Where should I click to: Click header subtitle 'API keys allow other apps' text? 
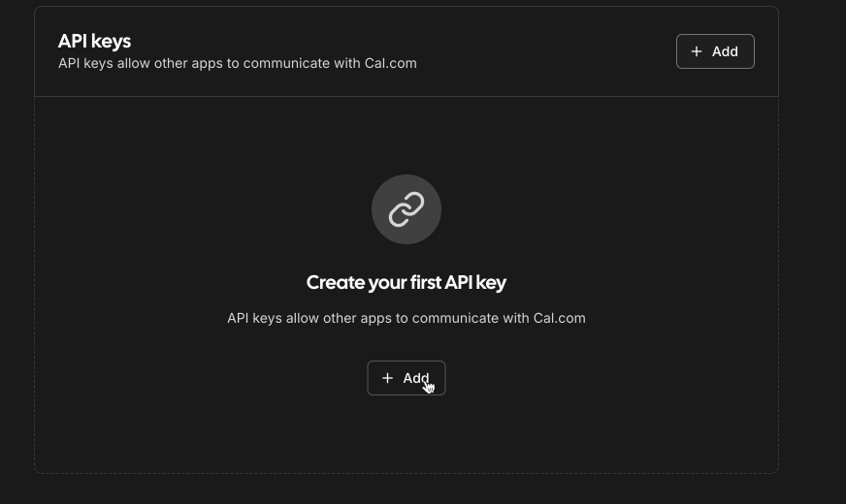[x=238, y=63]
